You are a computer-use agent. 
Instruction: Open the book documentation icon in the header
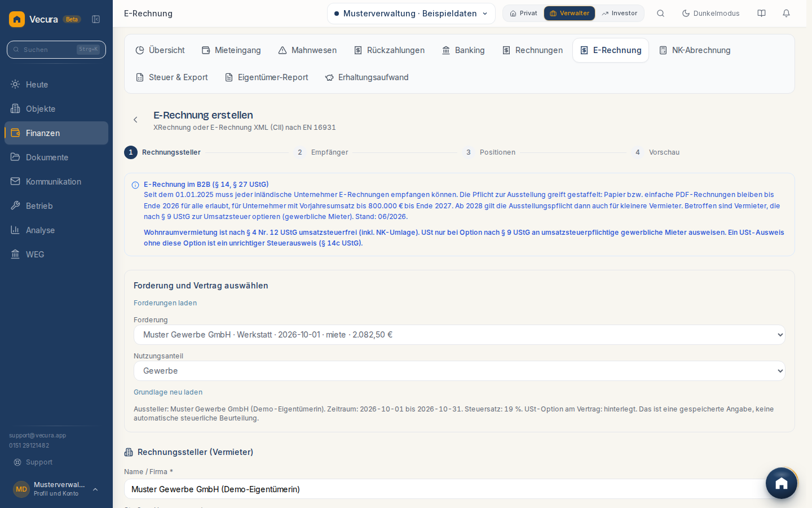(x=761, y=14)
